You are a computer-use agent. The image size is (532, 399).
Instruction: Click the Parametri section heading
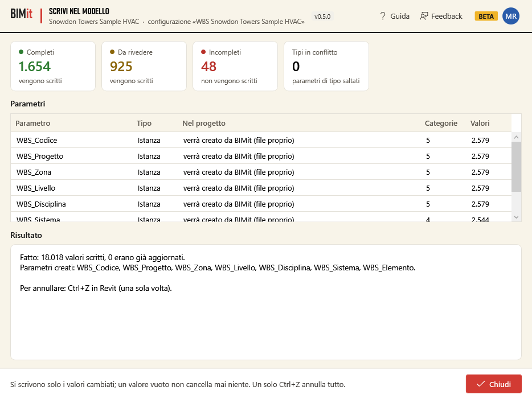point(28,104)
